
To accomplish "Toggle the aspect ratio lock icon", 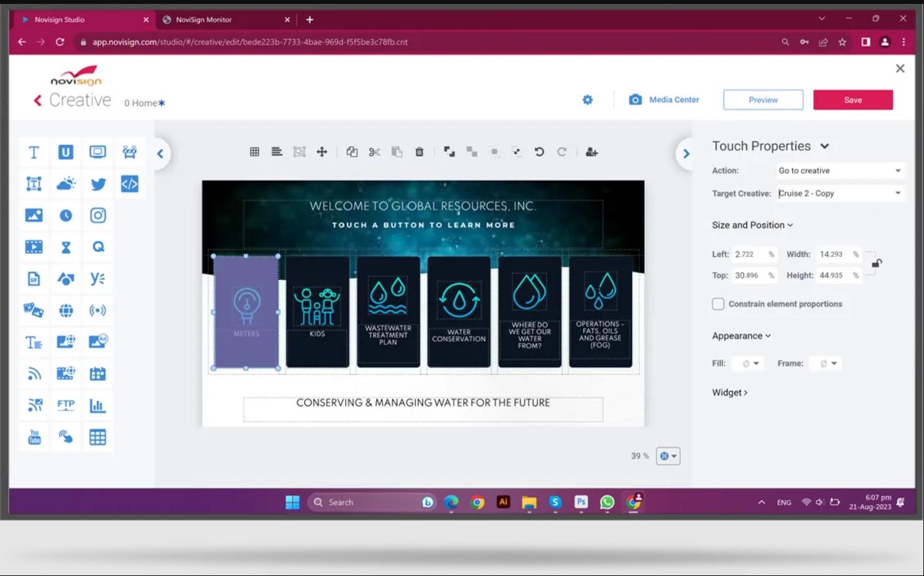I will point(876,263).
